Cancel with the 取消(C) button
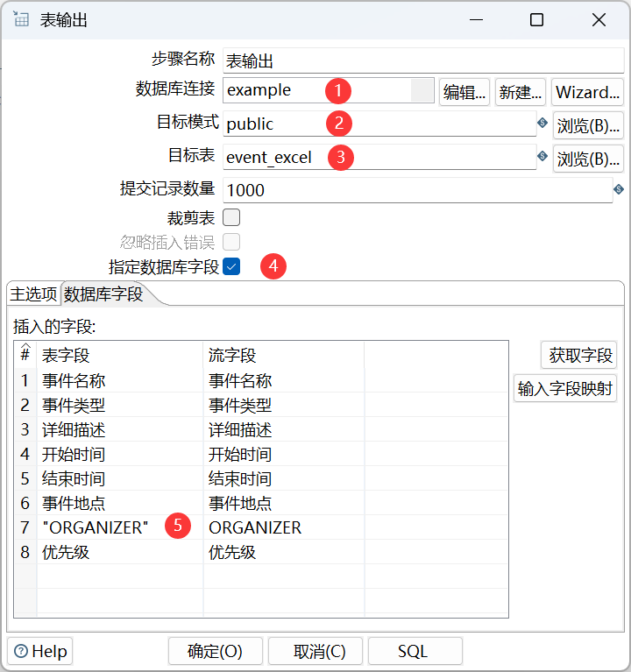The width and height of the screenshot is (631, 672). pos(315,651)
